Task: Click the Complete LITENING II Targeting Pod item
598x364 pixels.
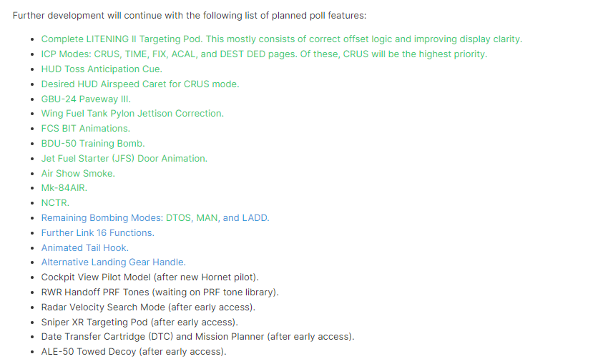Action: [281, 39]
